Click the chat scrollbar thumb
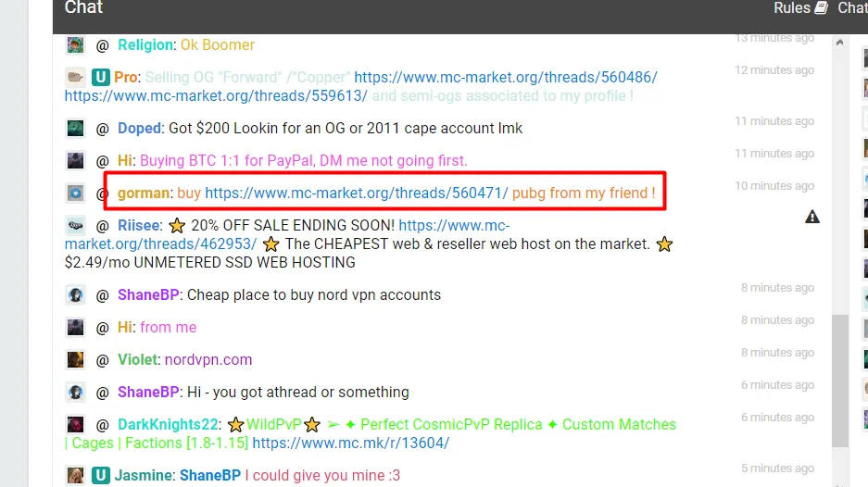The height and width of the screenshot is (487, 868). [840, 381]
